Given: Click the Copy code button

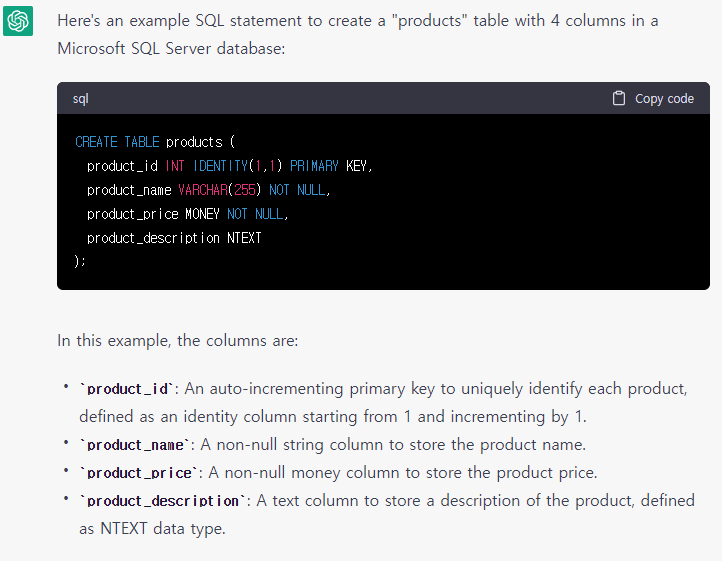Looking at the screenshot, I should click(653, 98).
